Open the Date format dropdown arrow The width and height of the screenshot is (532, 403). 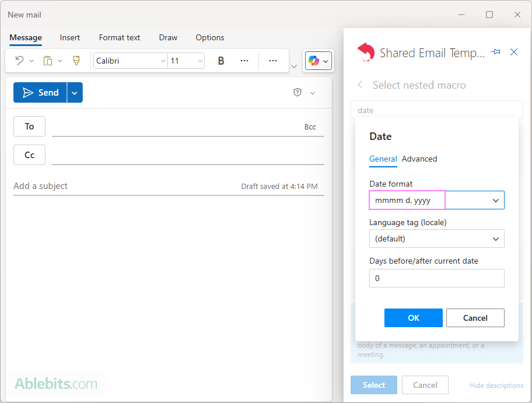[496, 201]
